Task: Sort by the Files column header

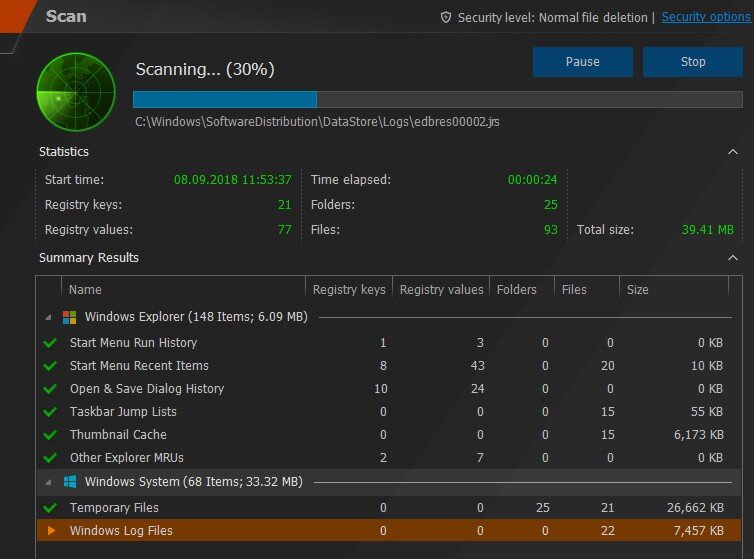Action: point(587,290)
